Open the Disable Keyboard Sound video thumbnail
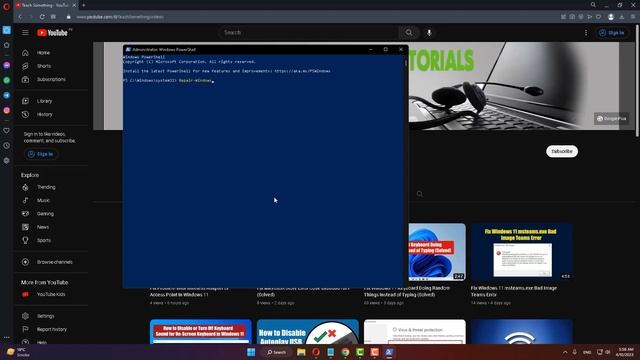The height and width of the screenshot is (360, 640). (x=201, y=331)
